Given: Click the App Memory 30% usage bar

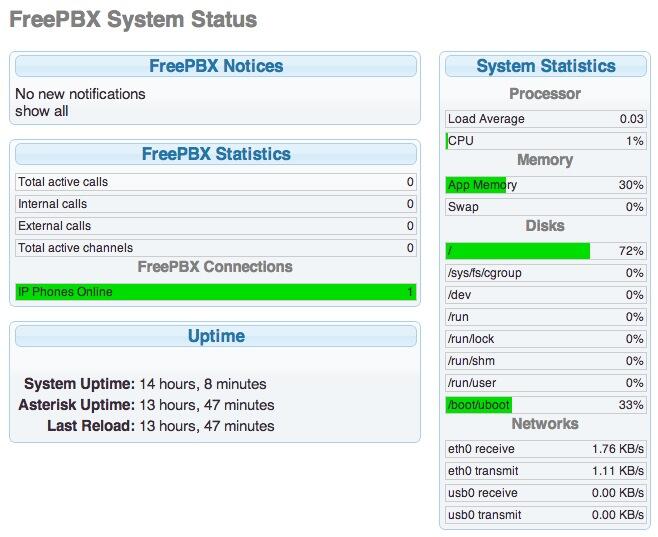Looking at the screenshot, I should pyautogui.click(x=546, y=185).
